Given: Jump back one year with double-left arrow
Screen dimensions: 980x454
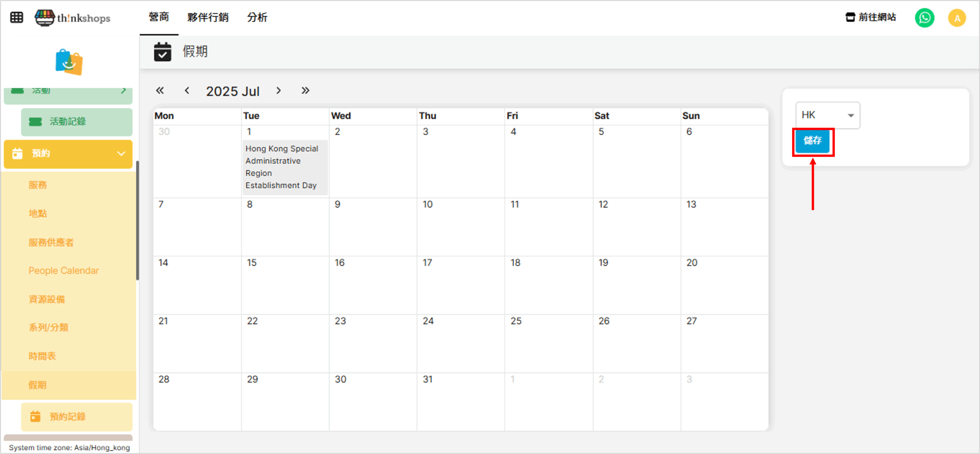Looking at the screenshot, I should point(160,91).
